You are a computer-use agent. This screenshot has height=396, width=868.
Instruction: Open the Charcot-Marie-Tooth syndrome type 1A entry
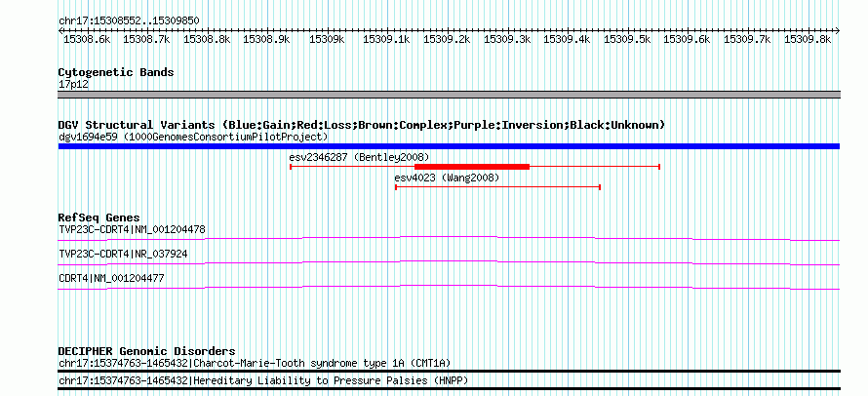tap(255, 363)
